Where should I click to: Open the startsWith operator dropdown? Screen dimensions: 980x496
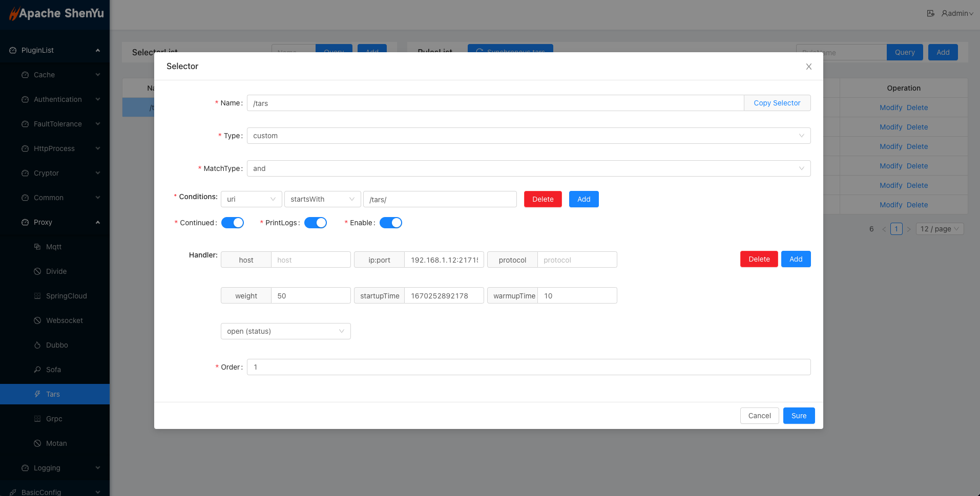click(x=322, y=199)
